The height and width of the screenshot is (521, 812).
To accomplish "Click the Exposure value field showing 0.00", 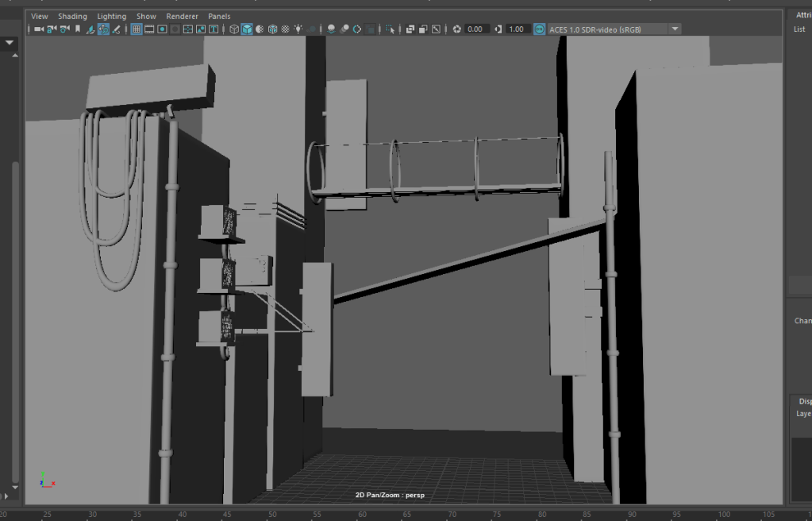I will 475,29.
